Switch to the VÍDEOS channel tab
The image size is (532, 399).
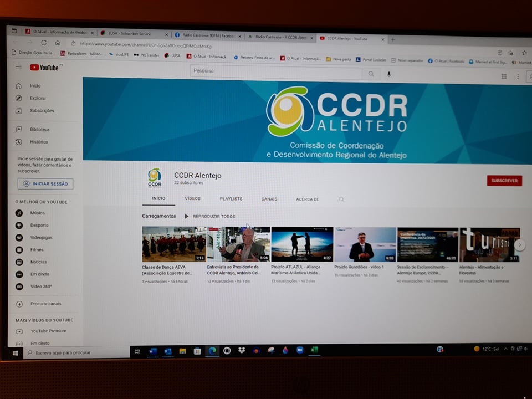[193, 198]
